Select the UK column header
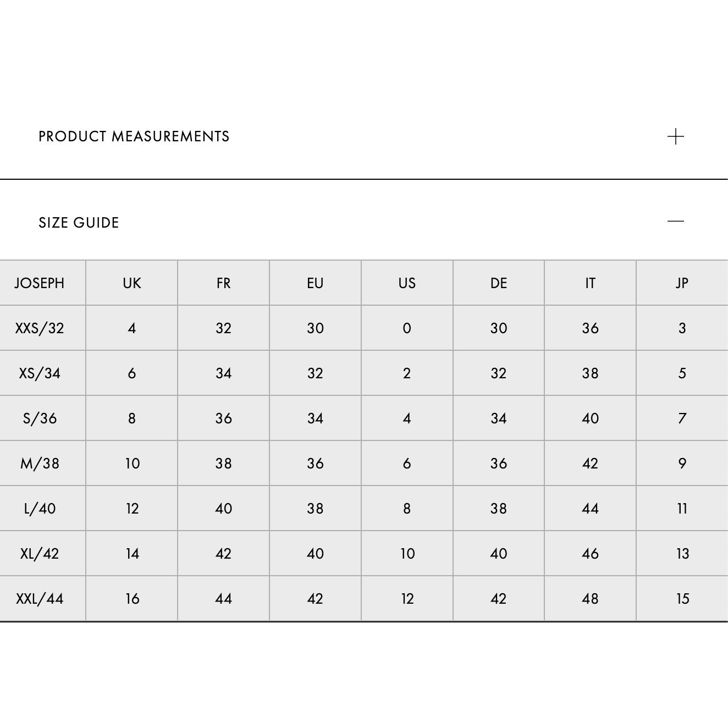Viewport: 728px width, 728px height. pyautogui.click(x=132, y=283)
